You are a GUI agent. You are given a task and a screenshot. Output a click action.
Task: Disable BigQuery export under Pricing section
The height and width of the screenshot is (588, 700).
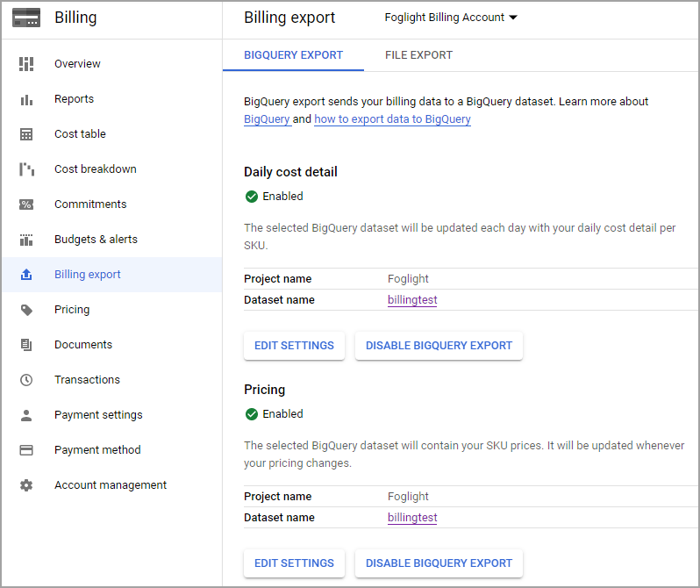(x=439, y=563)
